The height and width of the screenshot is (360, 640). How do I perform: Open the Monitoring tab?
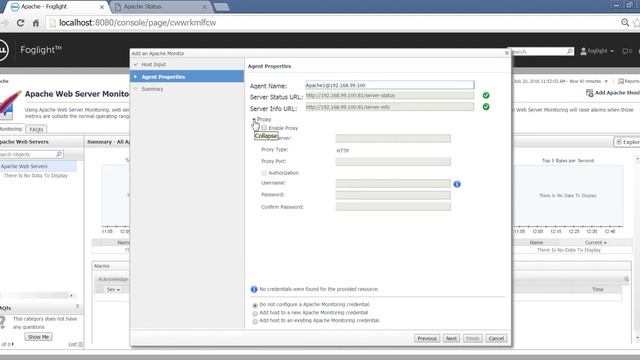pos(11,129)
